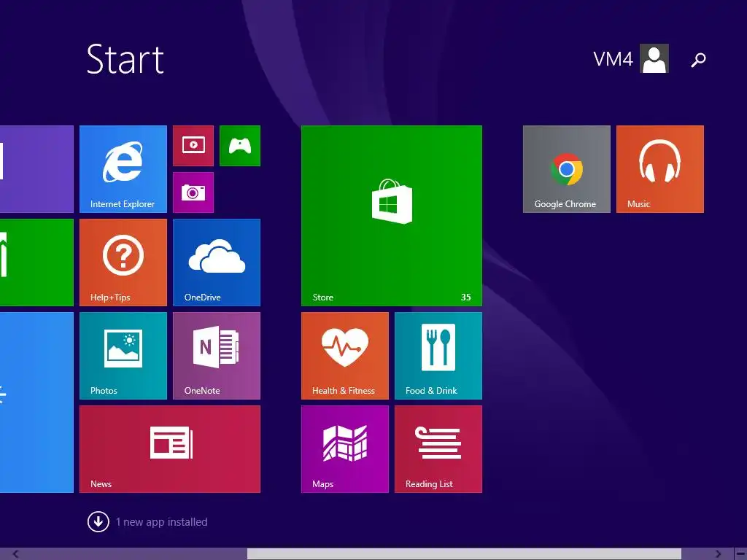The height and width of the screenshot is (560, 747).
Task: Open the Internet Explorer tile
Action: click(123, 169)
